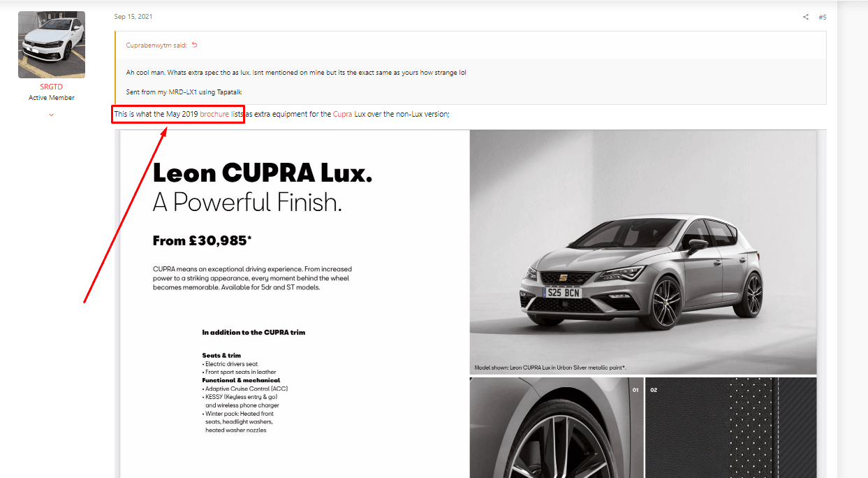This screenshot has width=868, height=478.
Task: Click the S25 BCN number plate on the car
Action: [563, 293]
